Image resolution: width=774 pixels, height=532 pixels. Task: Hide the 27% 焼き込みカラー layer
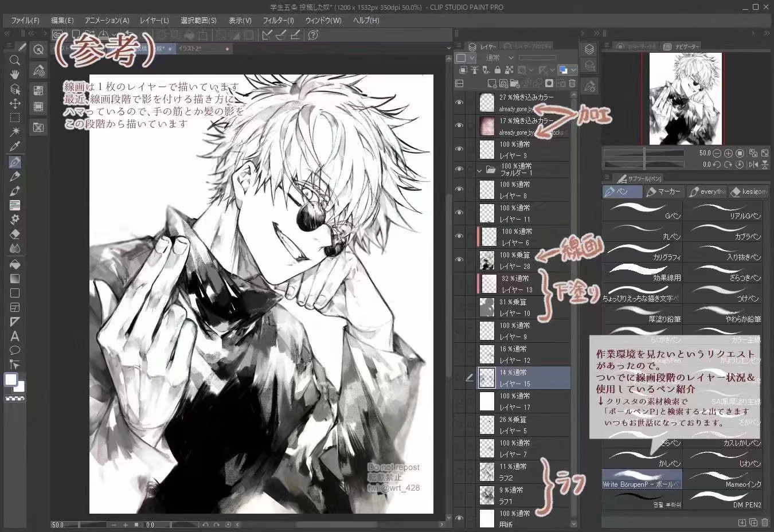tap(459, 103)
